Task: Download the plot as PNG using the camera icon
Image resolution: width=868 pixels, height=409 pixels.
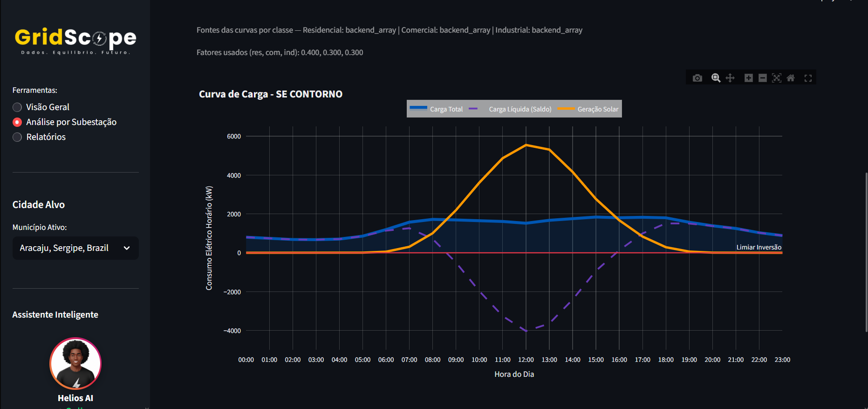Action: [697, 78]
